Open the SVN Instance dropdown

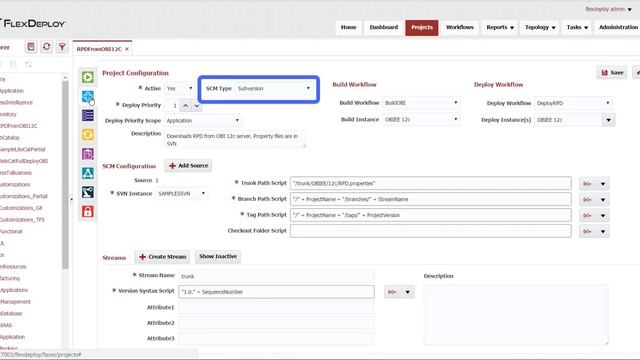181,193
